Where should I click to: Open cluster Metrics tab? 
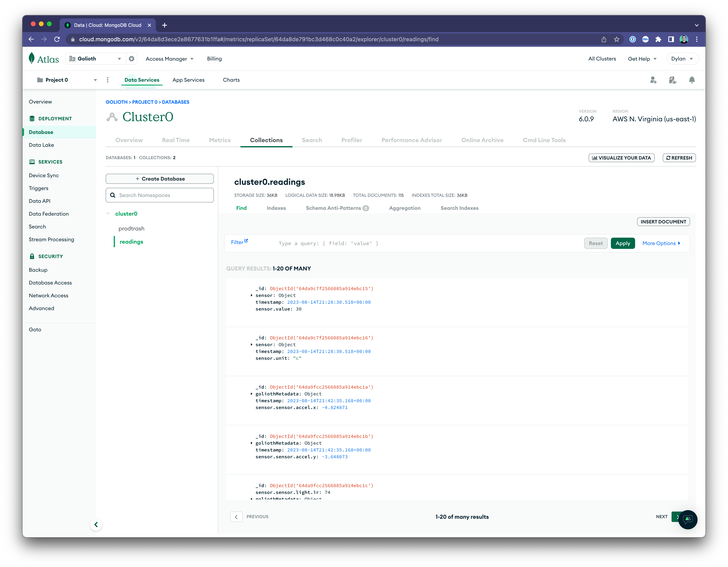(220, 140)
